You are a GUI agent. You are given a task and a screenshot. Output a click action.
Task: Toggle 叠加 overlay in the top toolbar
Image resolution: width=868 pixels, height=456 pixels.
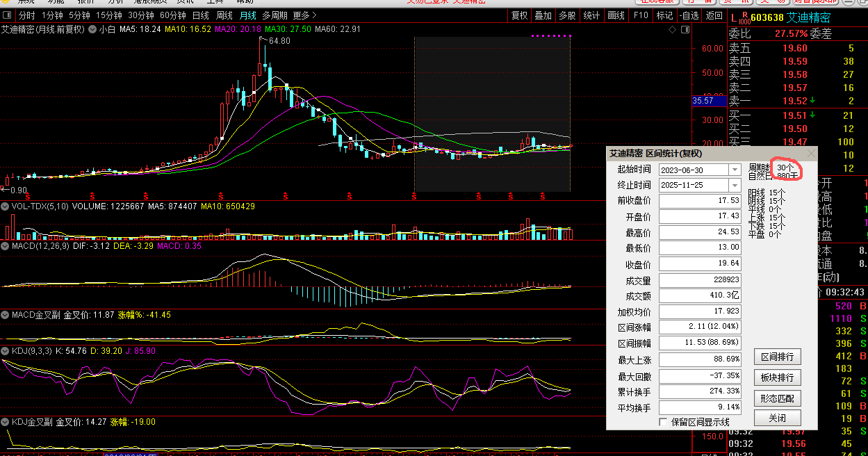(x=543, y=15)
